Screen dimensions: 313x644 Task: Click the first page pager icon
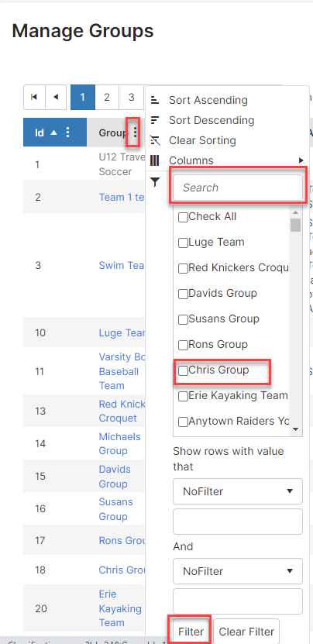tap(35, 98)
